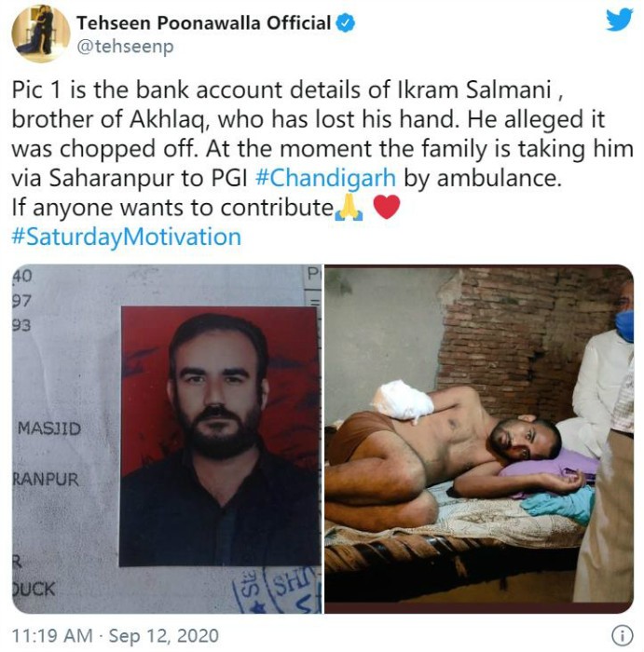Open Tehseen Poonawalla's profile avatar
Viewport: 644px width, 652px height.
[40, 34]
